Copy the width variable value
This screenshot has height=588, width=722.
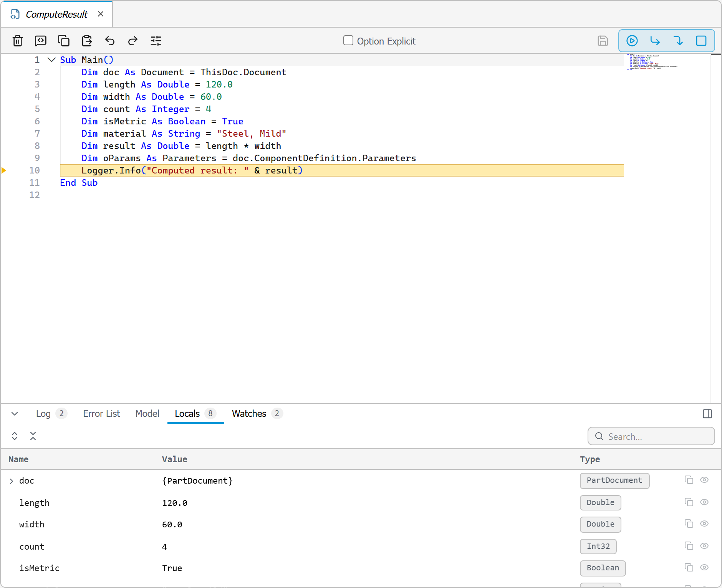click(689, 524)
